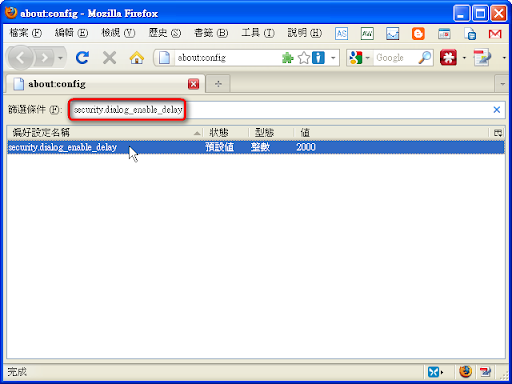Sort by 狀態 column header
The image size is (512, 384).
[x=225, y=133]
